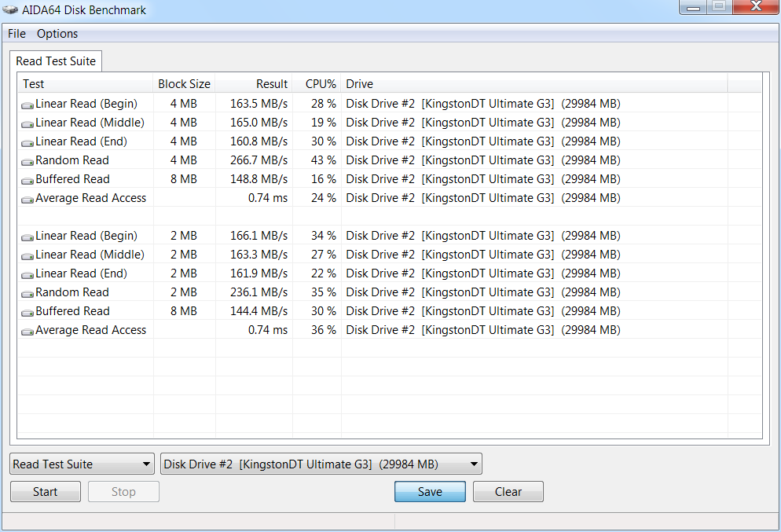Screen dimensions: 781x532
Task: Click the drive icon beside 36 % Average Read Access
Action: [x=27, y=332]
